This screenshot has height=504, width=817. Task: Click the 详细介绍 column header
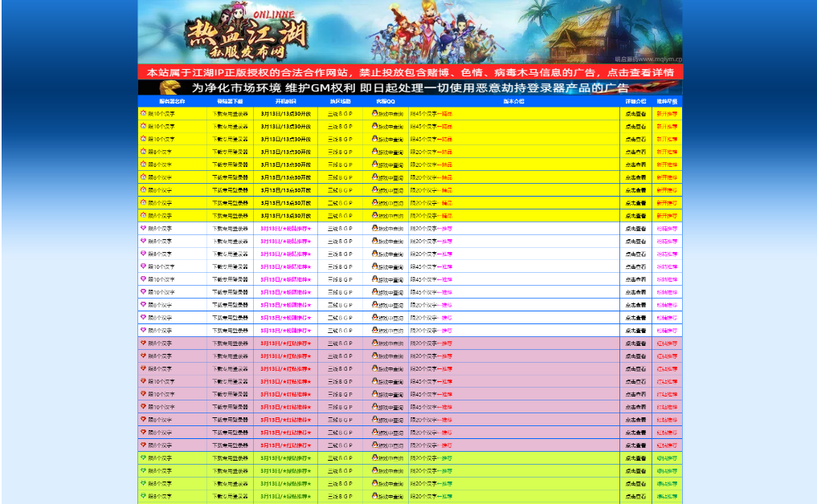635,102
